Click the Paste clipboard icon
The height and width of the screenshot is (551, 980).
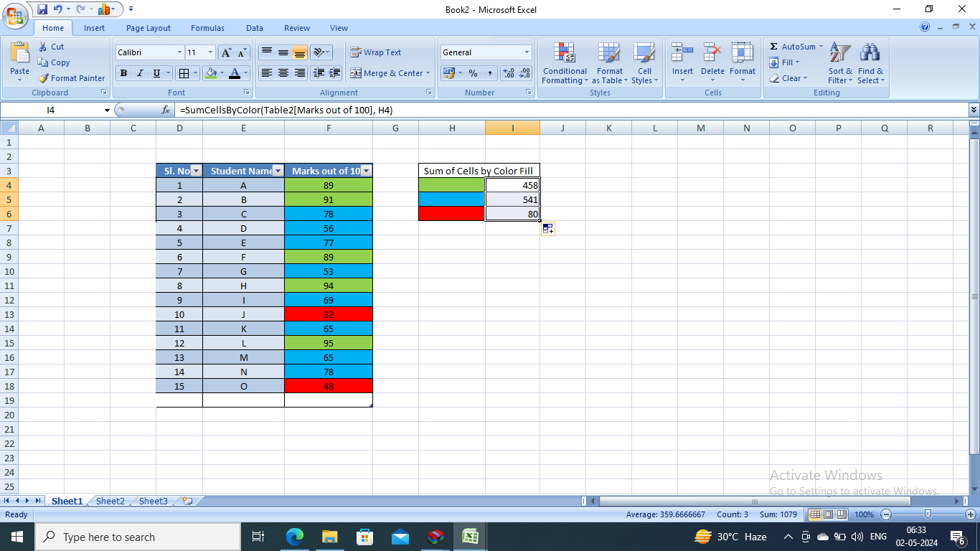tap(20, 52)
